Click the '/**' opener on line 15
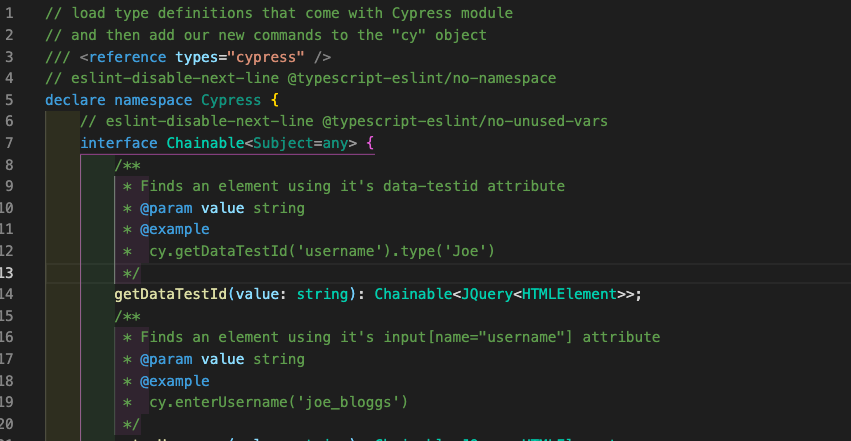 (x=127, y=316)
